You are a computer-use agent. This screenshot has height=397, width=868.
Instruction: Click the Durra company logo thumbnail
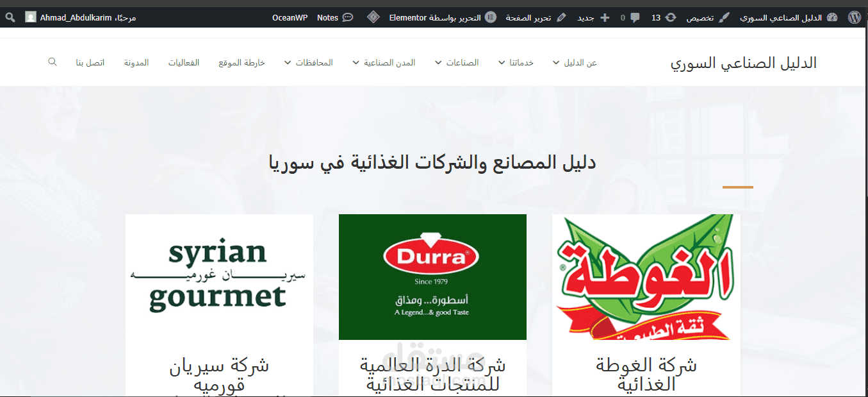pyautogui.click(x=432, y=277)
